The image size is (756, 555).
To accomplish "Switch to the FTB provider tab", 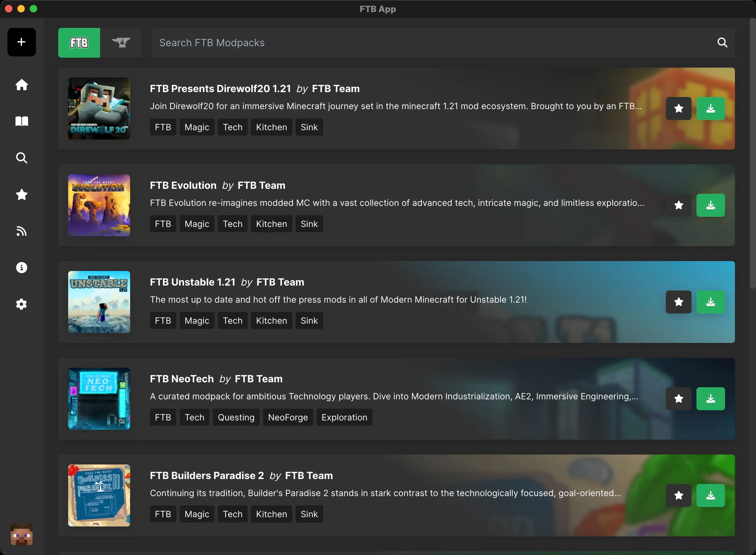I will (x=79, y=43).
